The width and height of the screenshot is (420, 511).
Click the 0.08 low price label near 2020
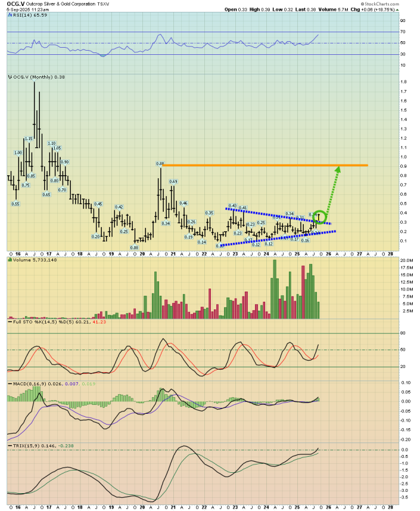(x=134, y=247)
